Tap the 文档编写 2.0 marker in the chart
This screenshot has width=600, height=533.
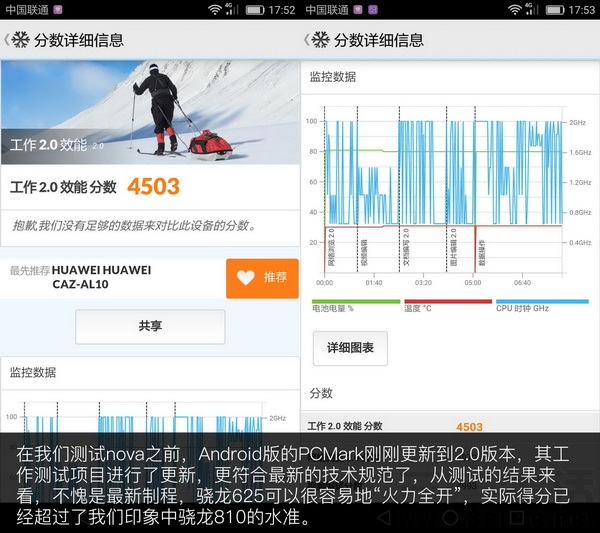click(406, 248)
